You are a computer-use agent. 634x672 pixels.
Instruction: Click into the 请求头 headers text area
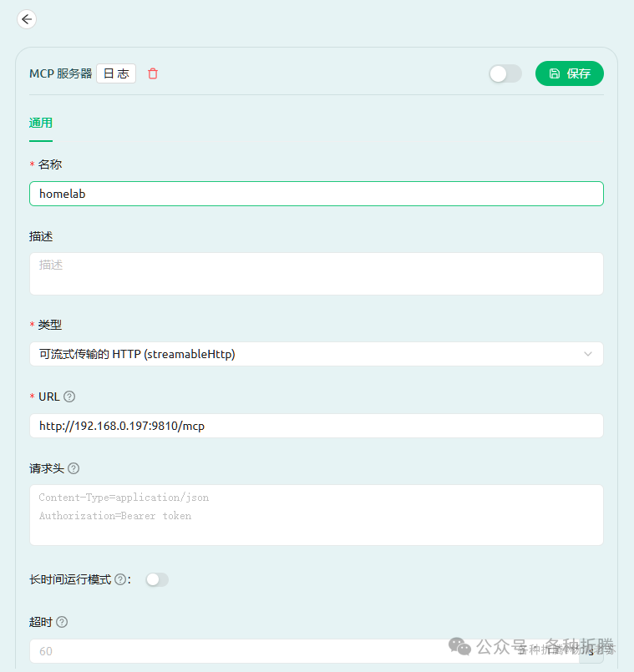tap(317, 515)
